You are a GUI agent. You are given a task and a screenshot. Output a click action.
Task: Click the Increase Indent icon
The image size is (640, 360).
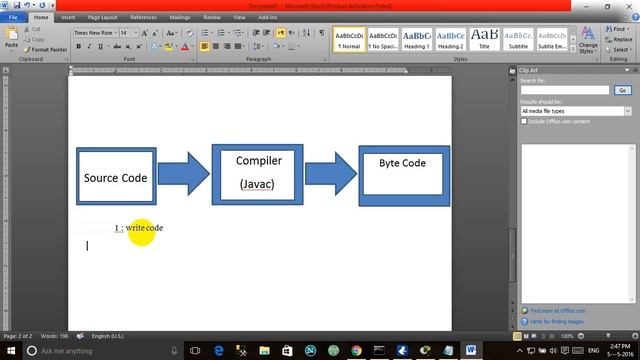tap(267, 33)
